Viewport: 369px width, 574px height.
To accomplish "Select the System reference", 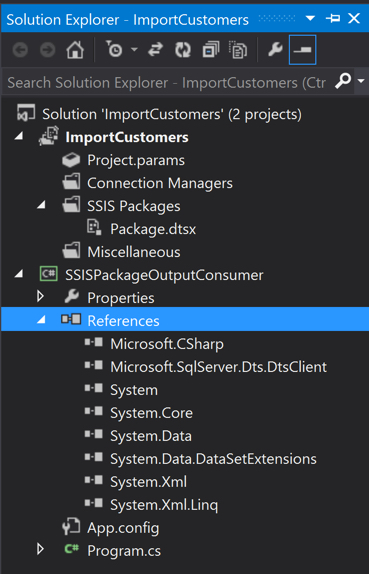I will point(134,390).
